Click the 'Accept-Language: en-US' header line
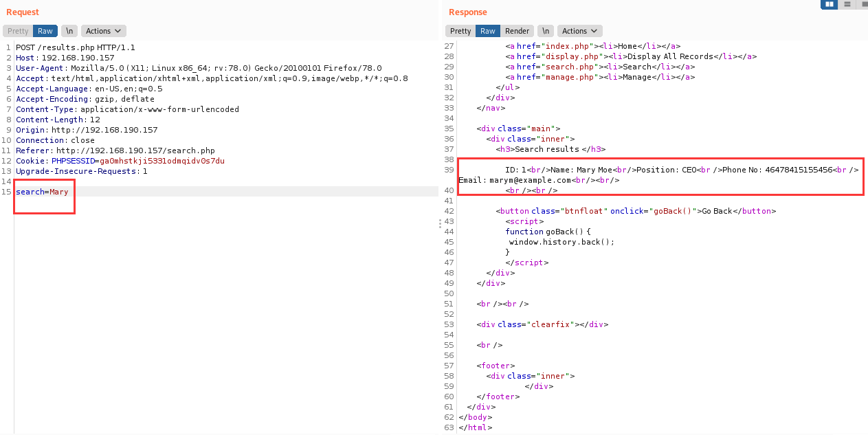 (x=89, y=89)
